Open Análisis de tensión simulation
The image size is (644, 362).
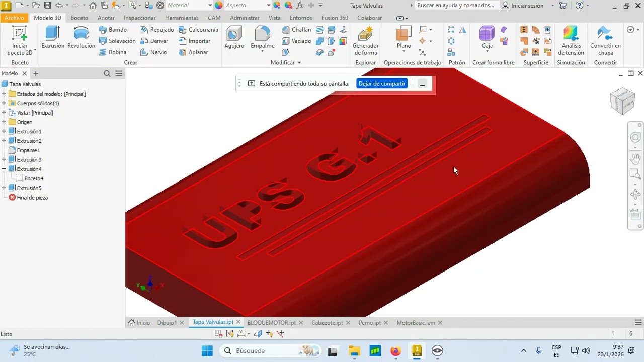point(571,41)
